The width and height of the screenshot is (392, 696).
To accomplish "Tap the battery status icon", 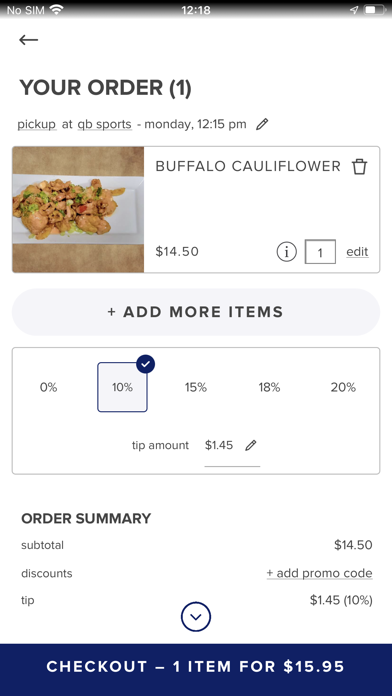I will (375, 10).
